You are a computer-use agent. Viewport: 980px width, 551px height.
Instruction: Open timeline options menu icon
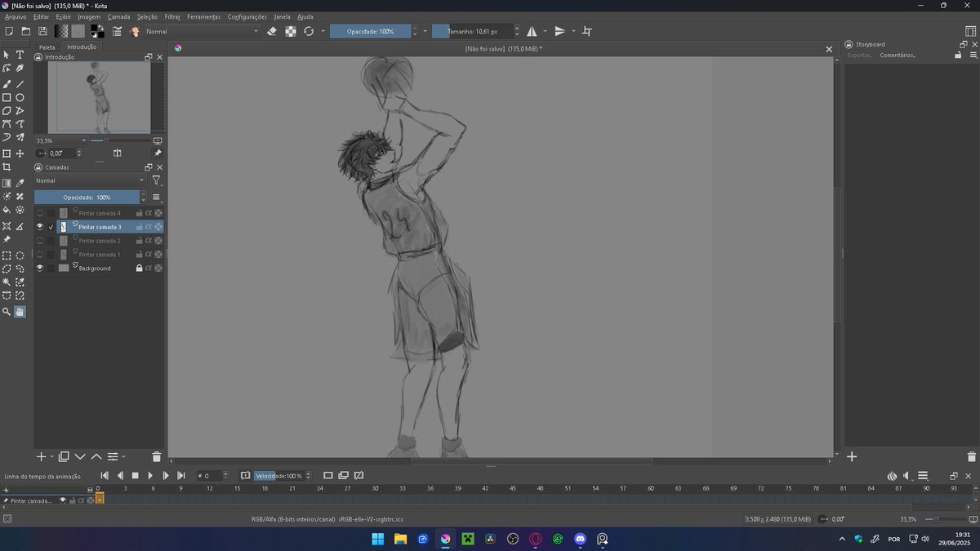tap(923, 476)
